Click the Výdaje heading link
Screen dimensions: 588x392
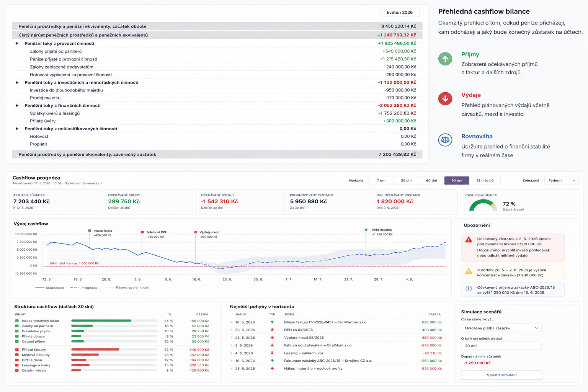point(471,95)
